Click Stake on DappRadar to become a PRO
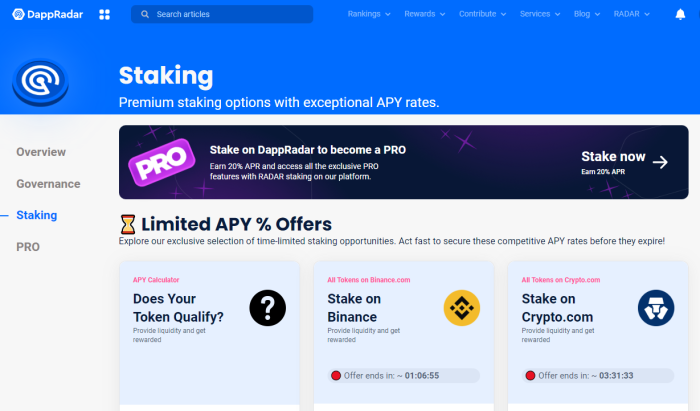 (308, 150)
